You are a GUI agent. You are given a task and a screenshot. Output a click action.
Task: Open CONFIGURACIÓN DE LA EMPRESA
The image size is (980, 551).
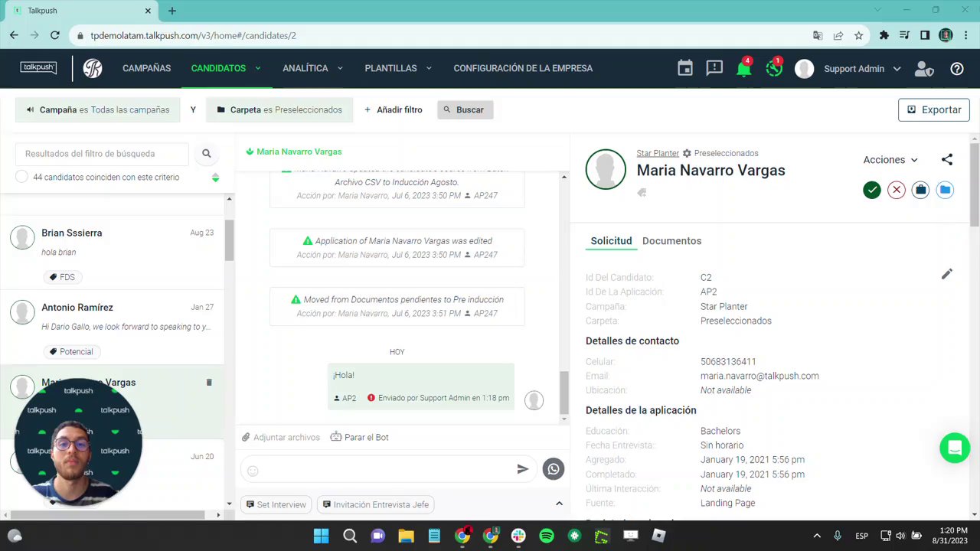click(523, 68)
